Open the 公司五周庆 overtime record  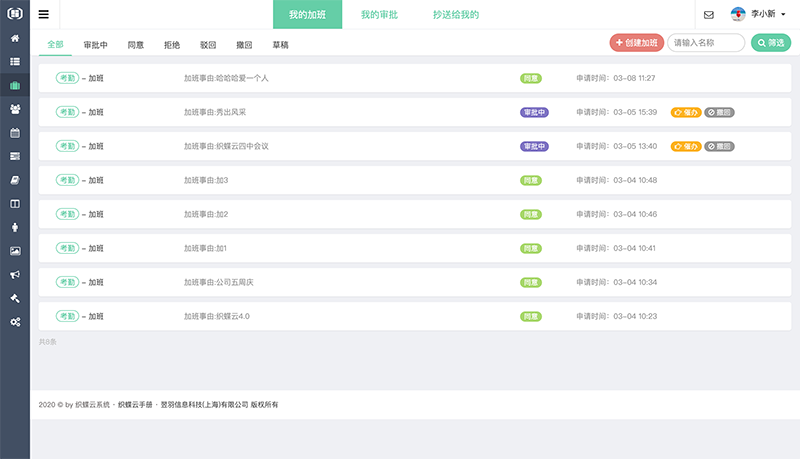(415, 282)
